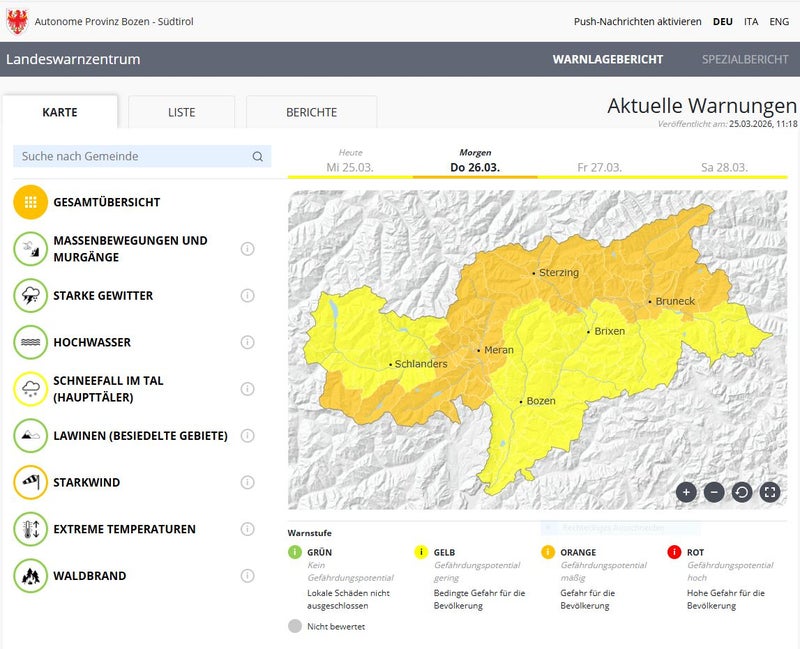Select the Hochwasser waves icon

coord(31,342)
